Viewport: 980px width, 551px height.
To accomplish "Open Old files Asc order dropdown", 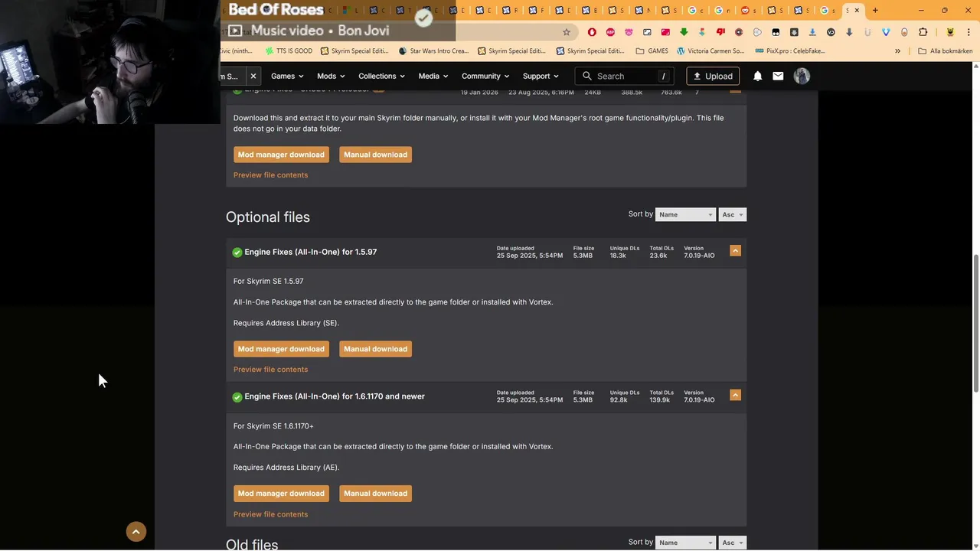I will 732,543.
